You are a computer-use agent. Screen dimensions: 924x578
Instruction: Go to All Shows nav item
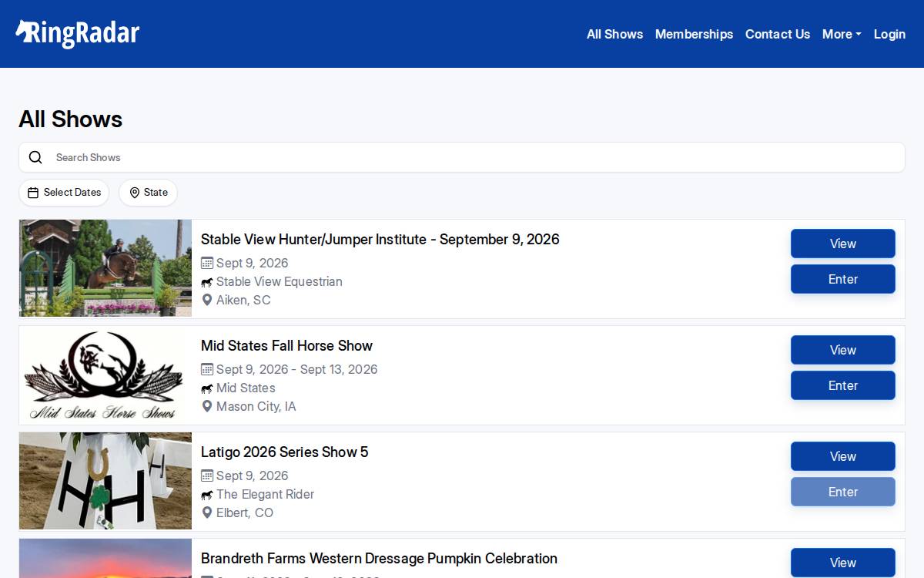614,34
